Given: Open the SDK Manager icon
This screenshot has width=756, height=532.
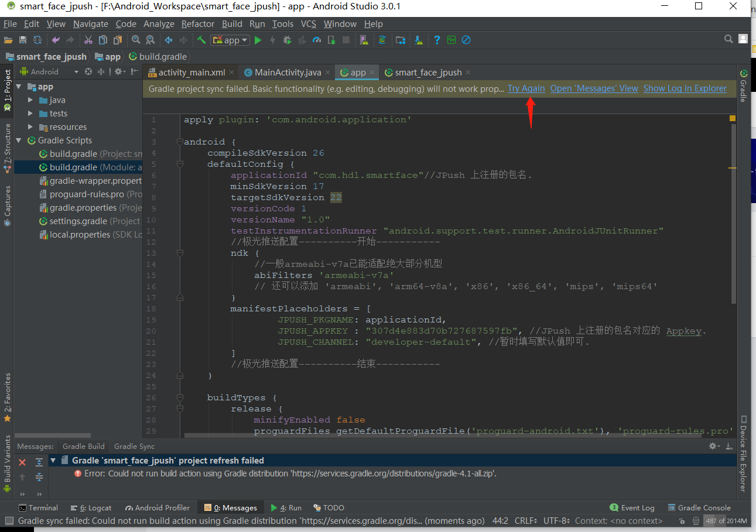Looking at the screenshot, I should pyautogui.click(x=419, y=40).
